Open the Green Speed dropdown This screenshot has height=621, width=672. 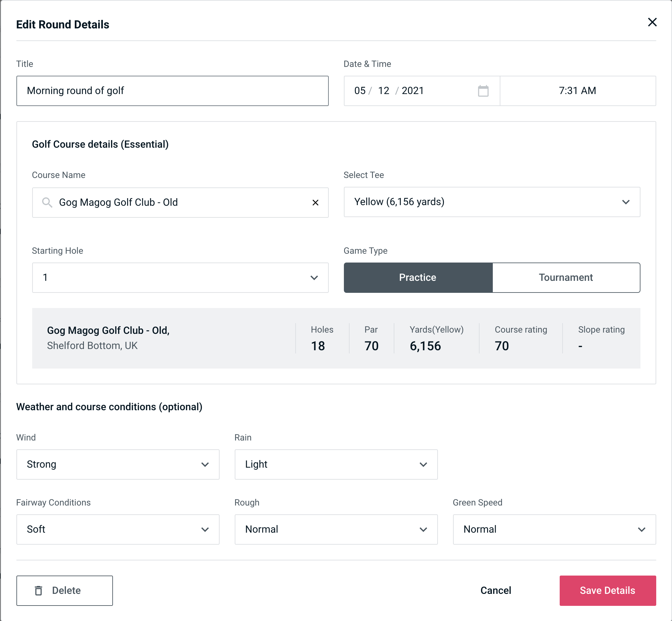tap(554, 529)
